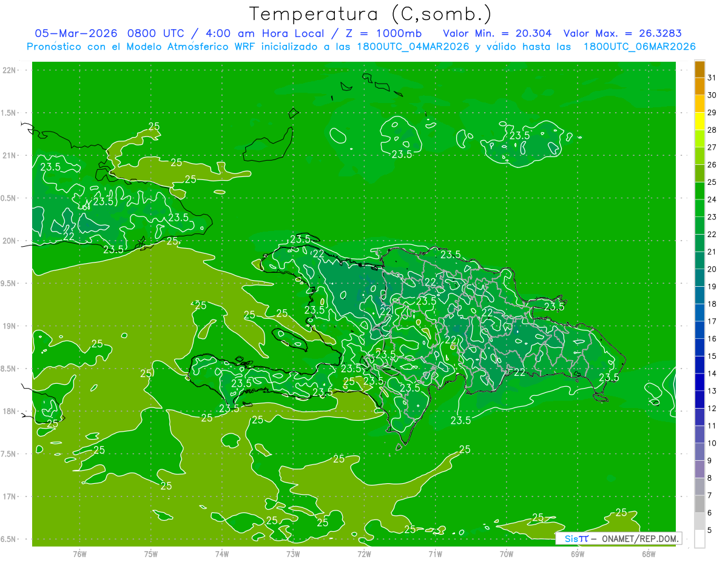The height and width of the screenshot is (562, 728).
Task: Click the 'SisTT - ONAMET/REP.DOM.' credit label
Action: pos(619,538)
